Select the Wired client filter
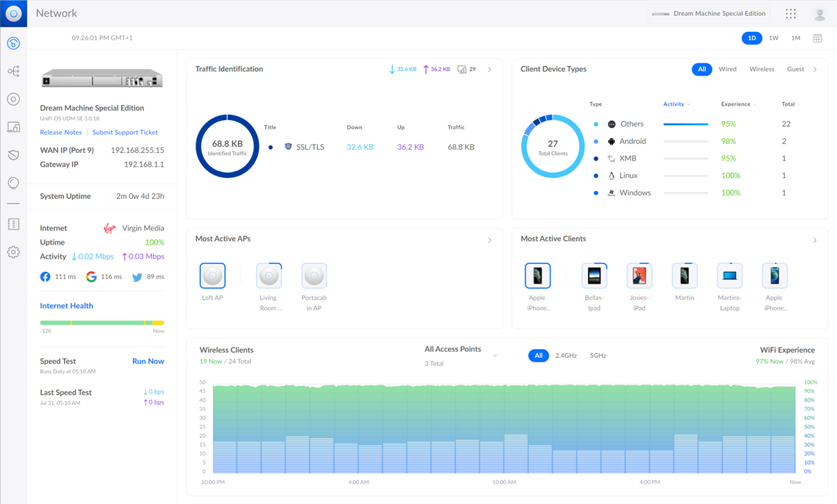Image resolution: width=837 pixels, height=504 pixels. 727,69
